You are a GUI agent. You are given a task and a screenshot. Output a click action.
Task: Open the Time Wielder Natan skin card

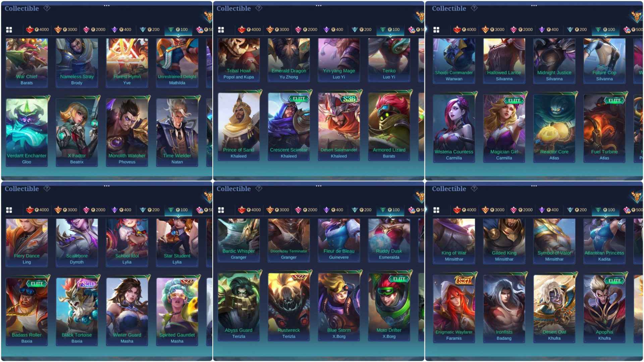coord(177,132)
